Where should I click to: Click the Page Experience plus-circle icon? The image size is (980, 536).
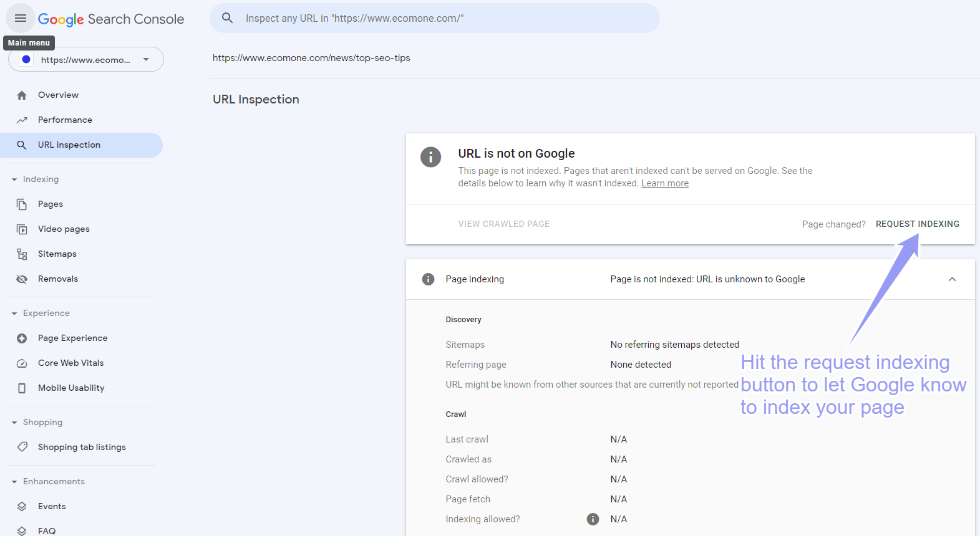pyautogui.click(x=22, y=338)
